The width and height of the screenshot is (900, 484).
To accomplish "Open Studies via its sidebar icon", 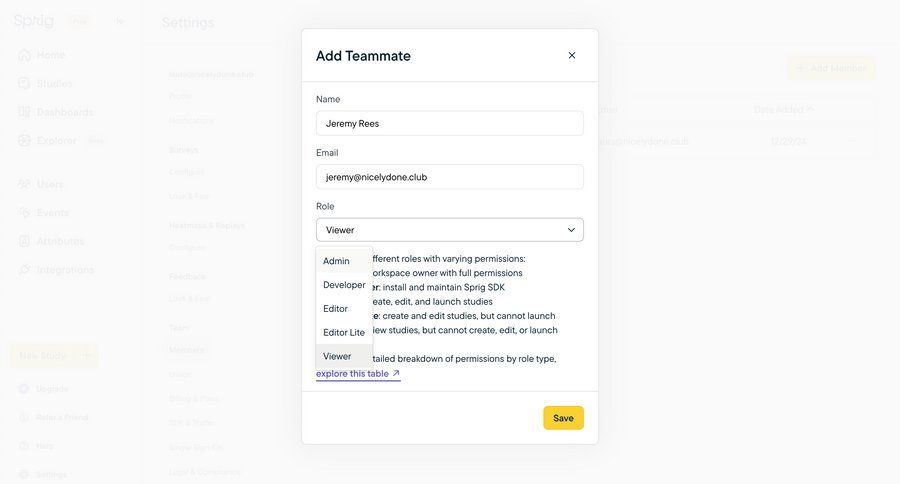I will pyautogui.click(x=24, y=83).
